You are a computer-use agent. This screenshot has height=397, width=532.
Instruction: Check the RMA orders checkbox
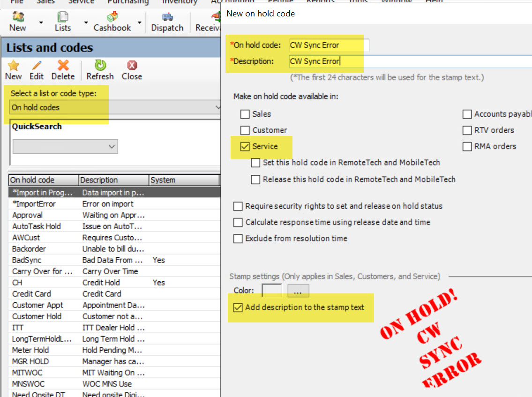pos(467,146)
